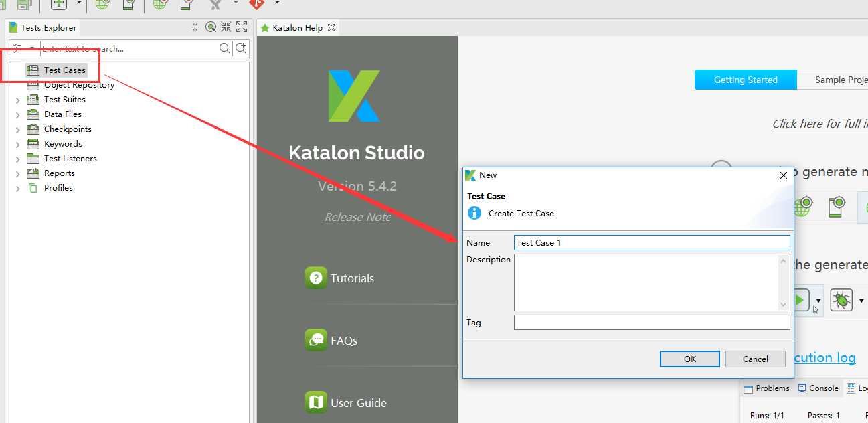Select the Keywords tree item
The width and height of the screenshot is (868, 423).
tap(54, 144)
